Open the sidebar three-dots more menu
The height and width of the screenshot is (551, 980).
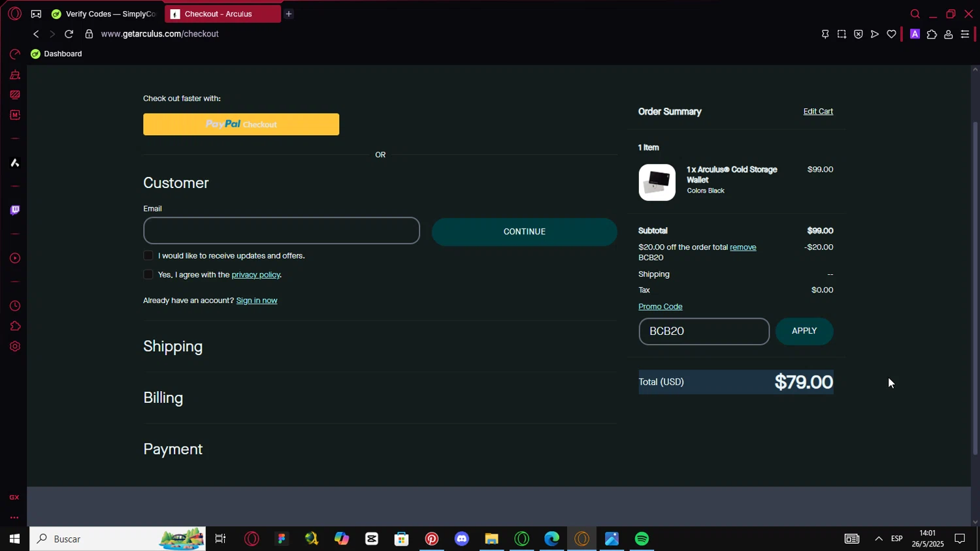14,518
